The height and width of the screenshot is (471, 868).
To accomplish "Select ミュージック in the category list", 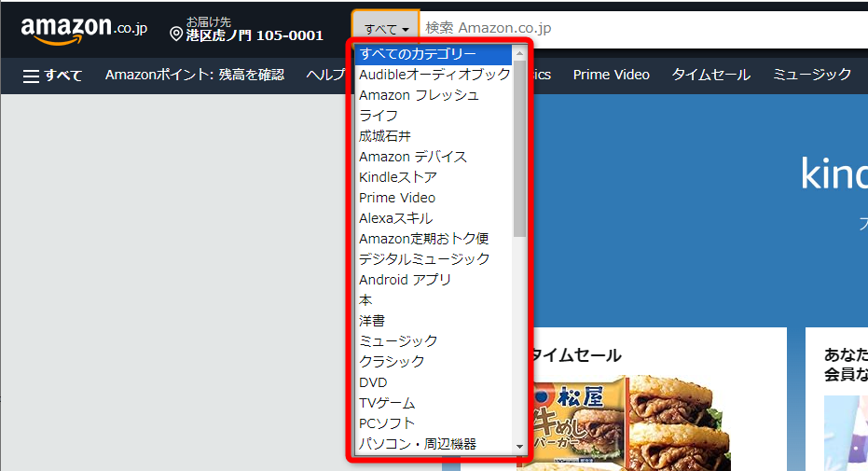I will [x=434, y=341].
